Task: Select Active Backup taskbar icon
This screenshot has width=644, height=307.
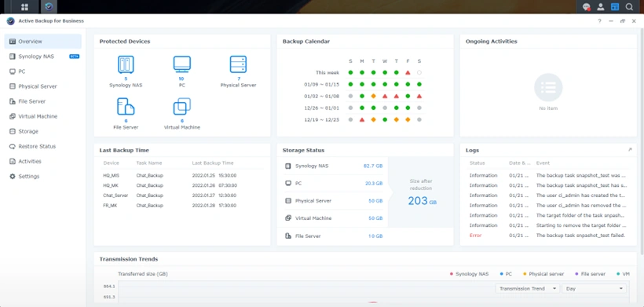Action: point(49,6)
